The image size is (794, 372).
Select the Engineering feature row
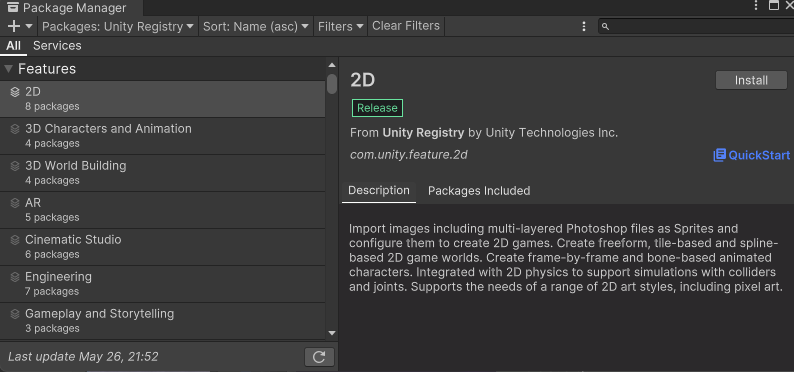163,283
